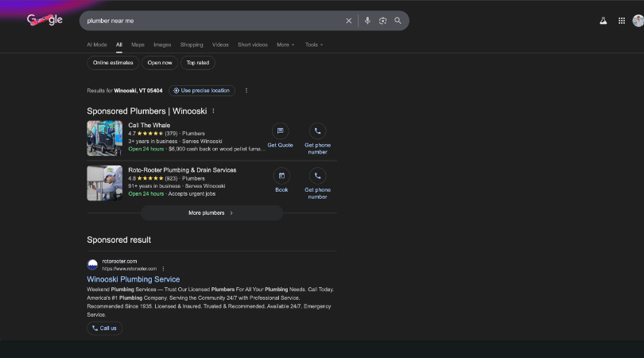
Task: Open the Google apps grid
Action: (622, 21)
